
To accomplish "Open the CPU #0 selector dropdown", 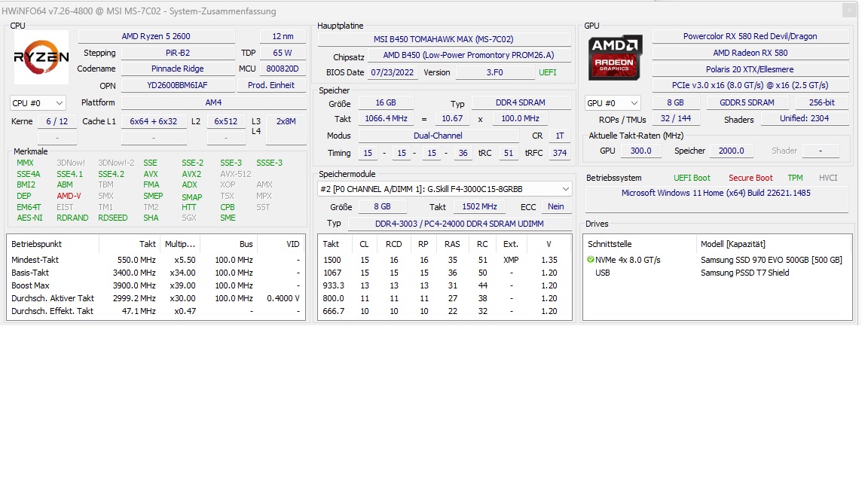I will tap(38, 103).
